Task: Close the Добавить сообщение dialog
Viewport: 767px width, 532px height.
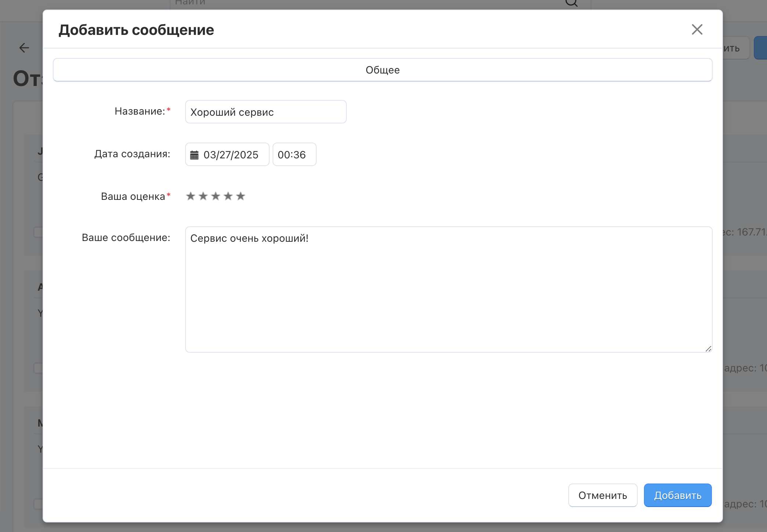Action: [697, 29]
